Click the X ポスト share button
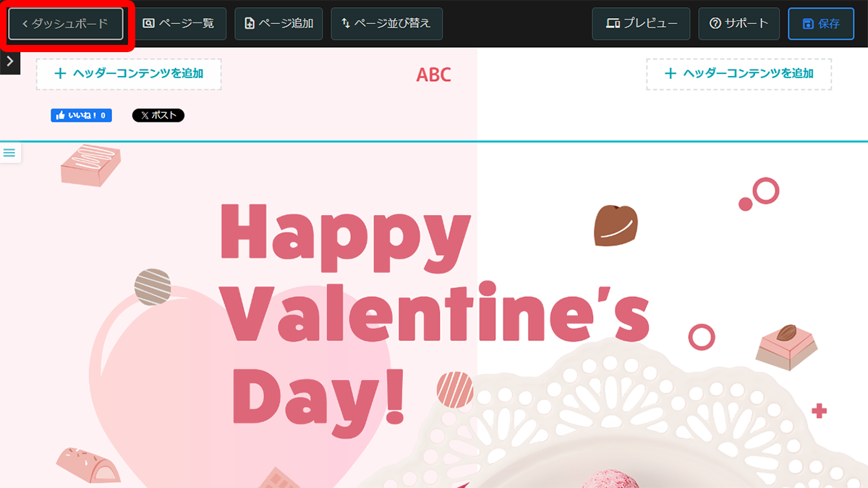Viewport: 868px width, 488px height. (158, 115)
